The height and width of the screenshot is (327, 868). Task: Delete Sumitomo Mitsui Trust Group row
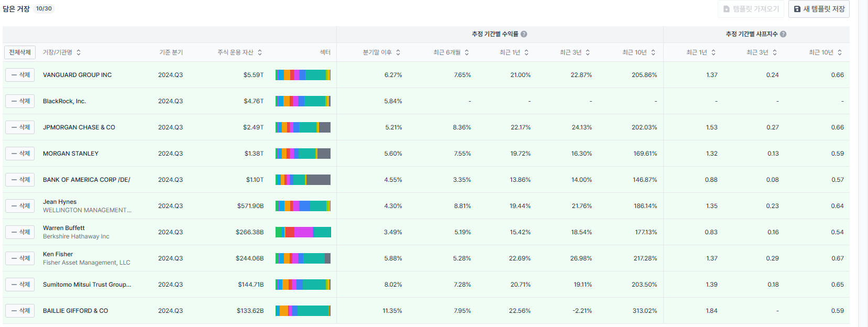pos(20,285)
